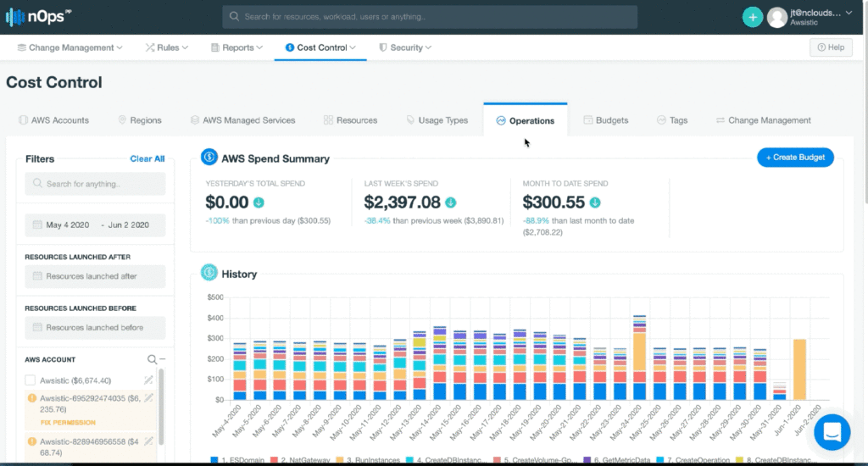Click the down-arrow icon beside $2,397.08

tap(451, 202)
